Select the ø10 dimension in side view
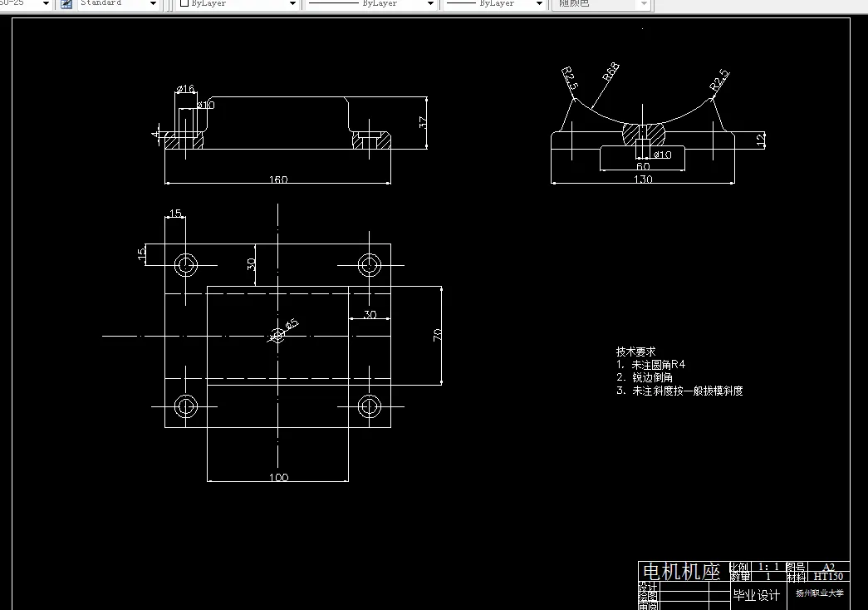This screenshot has width=868, height=610. [x=662, y=155]
